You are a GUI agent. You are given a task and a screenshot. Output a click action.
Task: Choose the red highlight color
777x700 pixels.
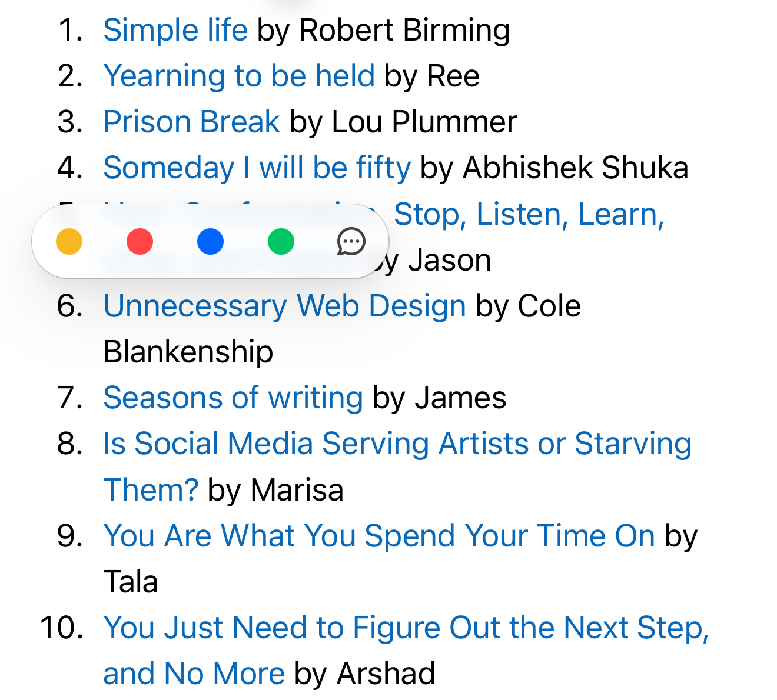click(x=140, y=242)
